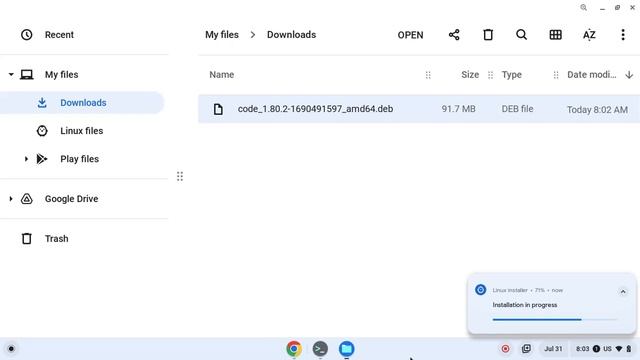Sort by the Type column
The height and width of the screenshot is (360, 640).
tap(511, 75)
